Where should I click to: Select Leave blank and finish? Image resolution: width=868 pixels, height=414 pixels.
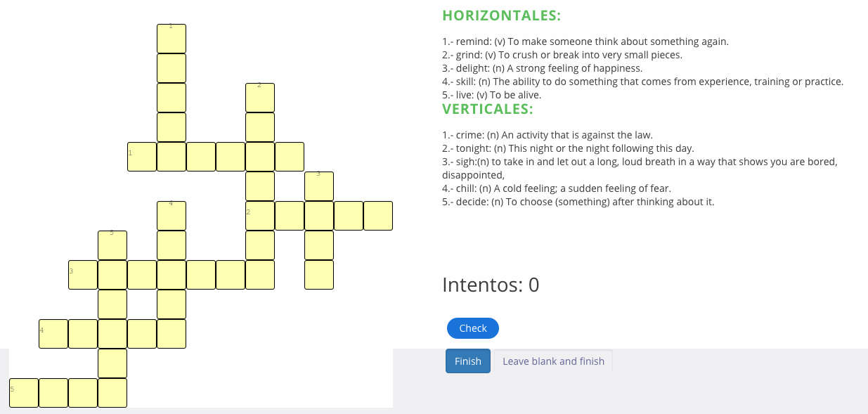coord(553,361)
